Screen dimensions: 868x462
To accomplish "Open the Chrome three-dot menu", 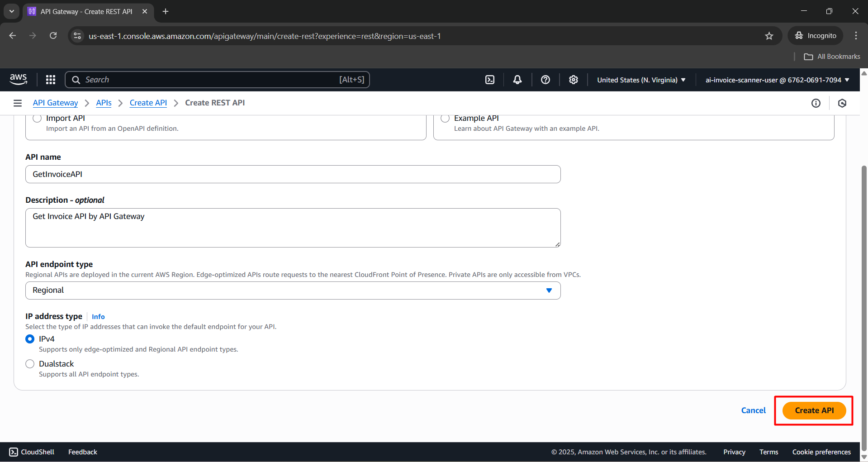I will [855, 35].
